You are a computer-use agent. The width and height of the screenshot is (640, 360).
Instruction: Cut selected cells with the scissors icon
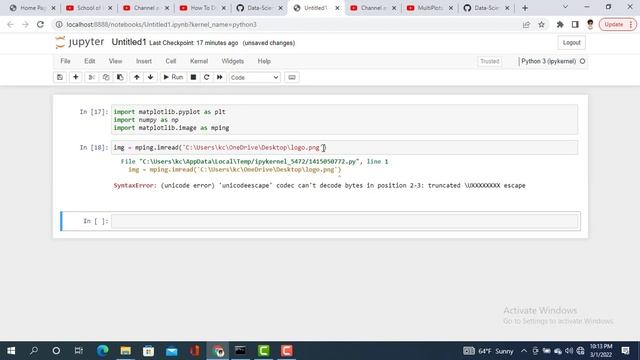91,77
